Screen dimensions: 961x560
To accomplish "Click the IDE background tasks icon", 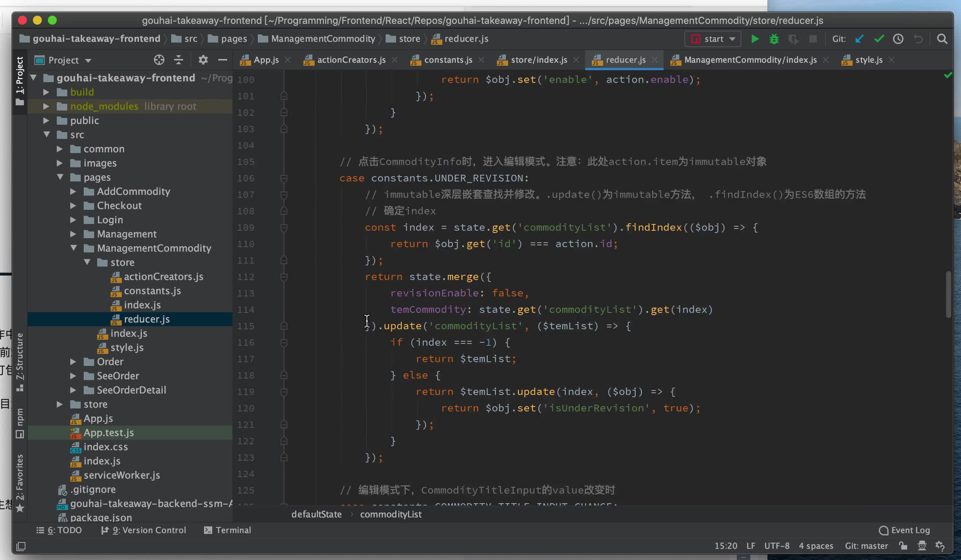I will (x=940, y=545).
